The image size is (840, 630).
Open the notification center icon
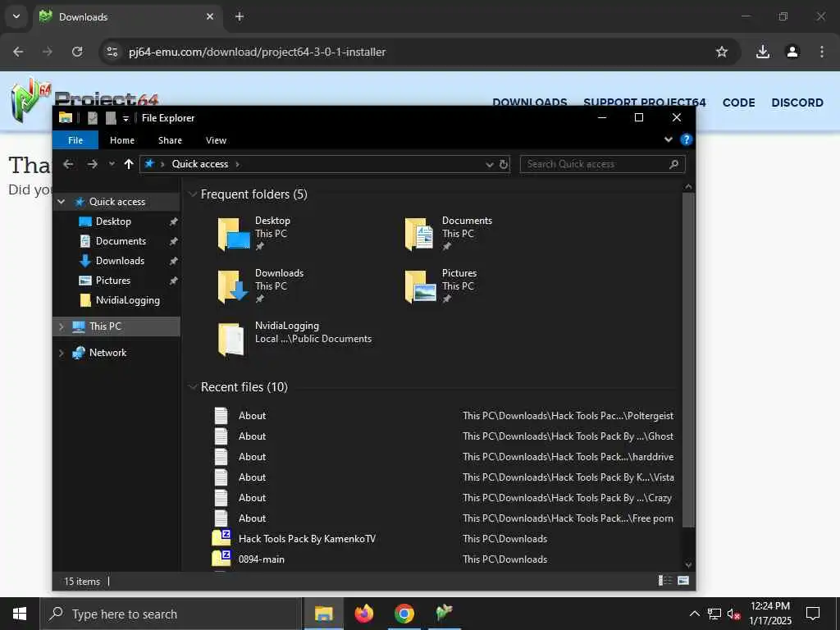pyautogui.click(x=813, y=614)
